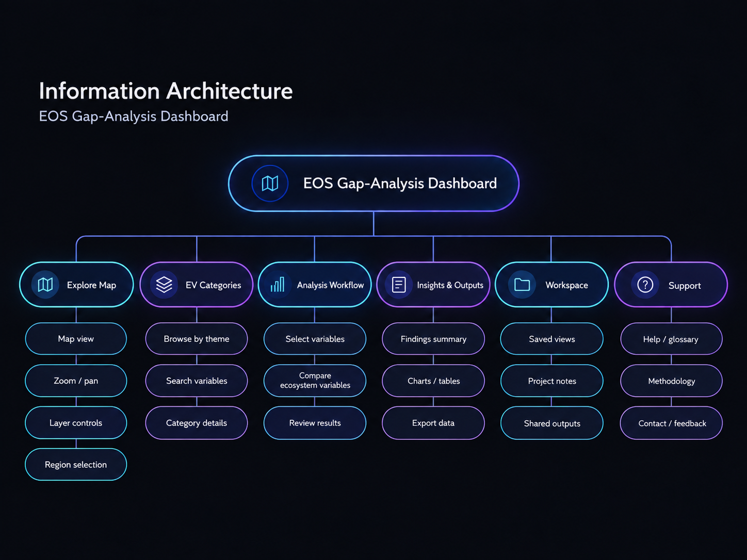This screenshot has height=560, width=747.
Task: Click the stacked layers icon beside EV Categories
Action: coord(164,285)
